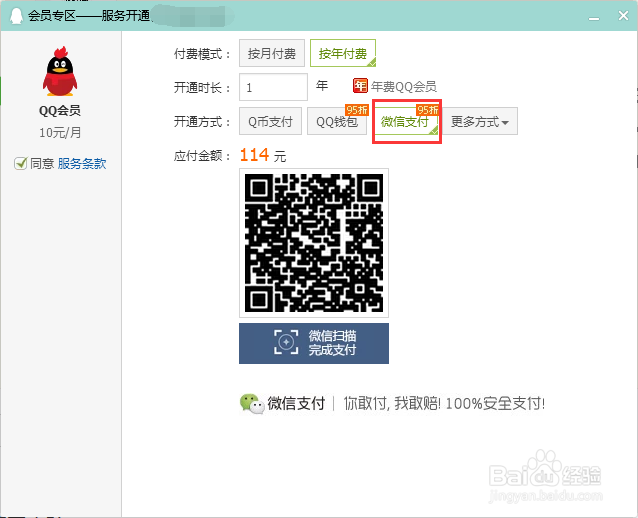
Task: Click the 微信扫描完成支付 banner
Action: click(x=314, y=343)
